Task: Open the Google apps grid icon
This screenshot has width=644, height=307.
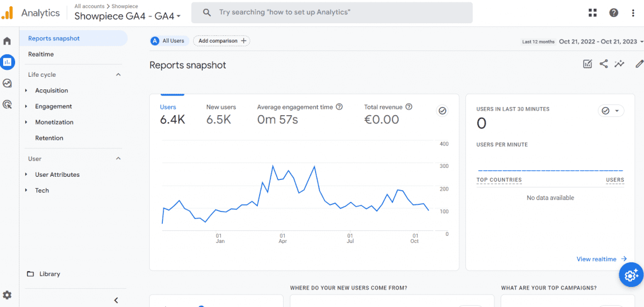Action: tap(592, 13)
